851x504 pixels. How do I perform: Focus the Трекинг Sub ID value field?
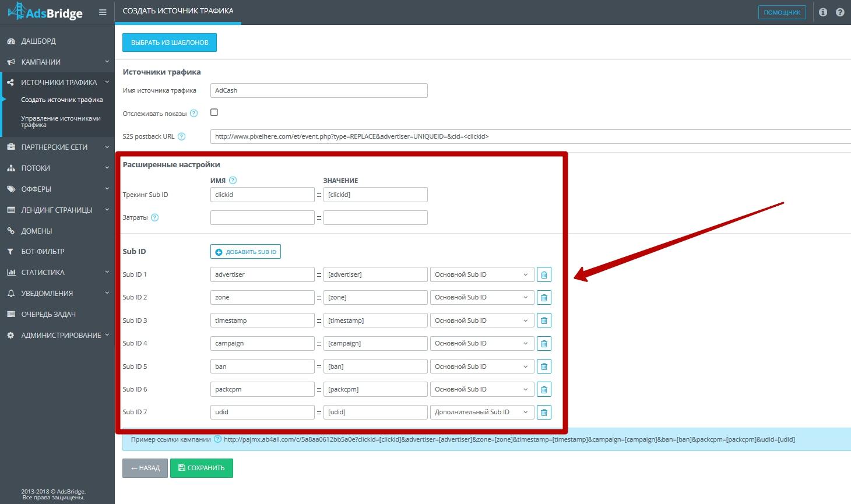[375, 195]
